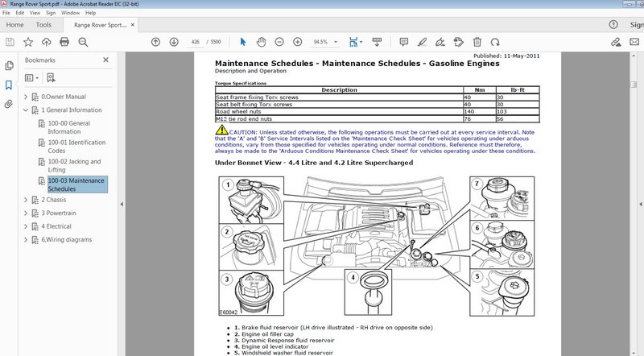Open the fit page options icon
This screenshot has width=644, height=356.
(353, 42)
